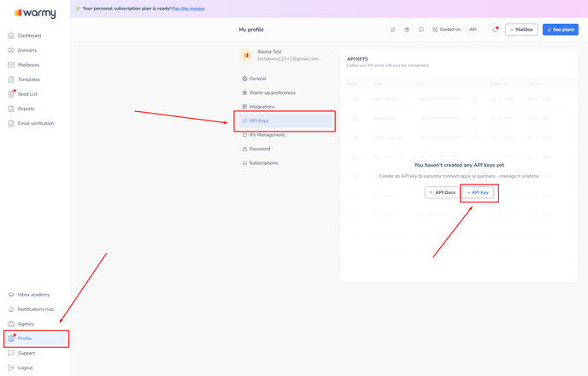Open the API Docs button
Screen dimensions: 588x376
(442, 192)
